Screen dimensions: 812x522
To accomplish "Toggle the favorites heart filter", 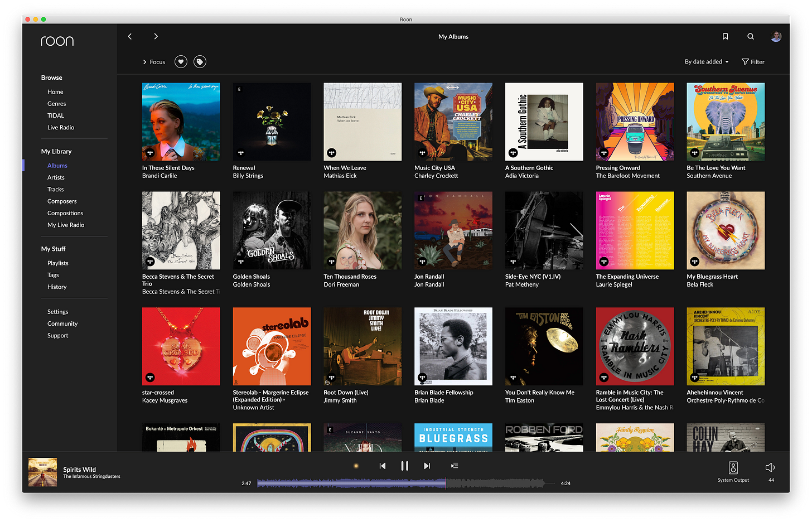I will tap(181, 62).
